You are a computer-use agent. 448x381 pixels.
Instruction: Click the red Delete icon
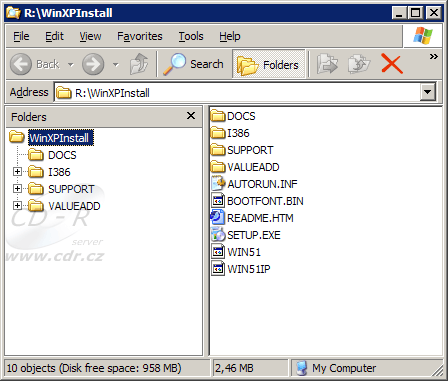coord(392,64)
